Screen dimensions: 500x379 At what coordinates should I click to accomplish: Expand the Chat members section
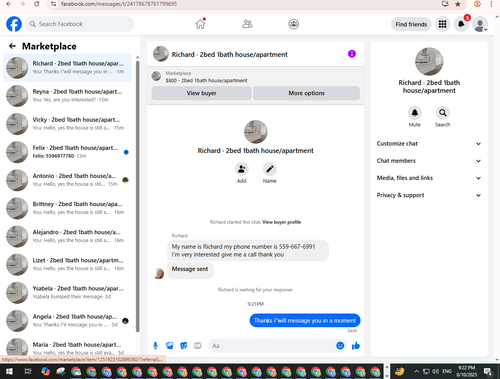[x=429, y=161]
